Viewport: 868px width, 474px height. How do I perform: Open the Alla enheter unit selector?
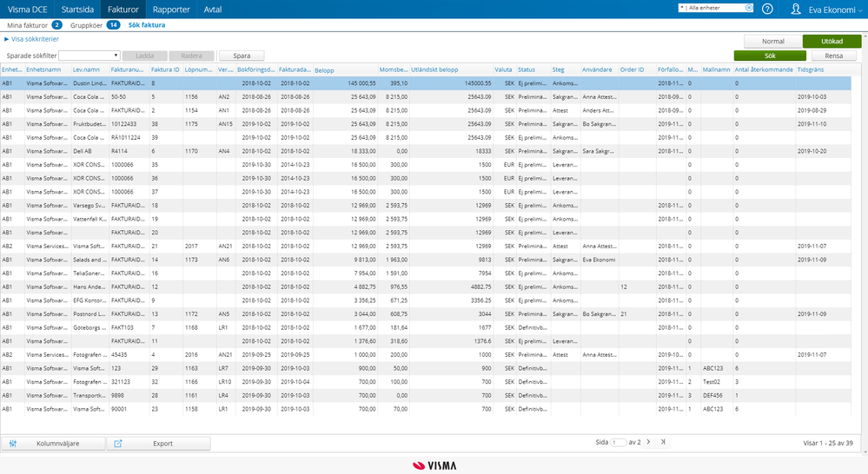(x=716, y=8)
